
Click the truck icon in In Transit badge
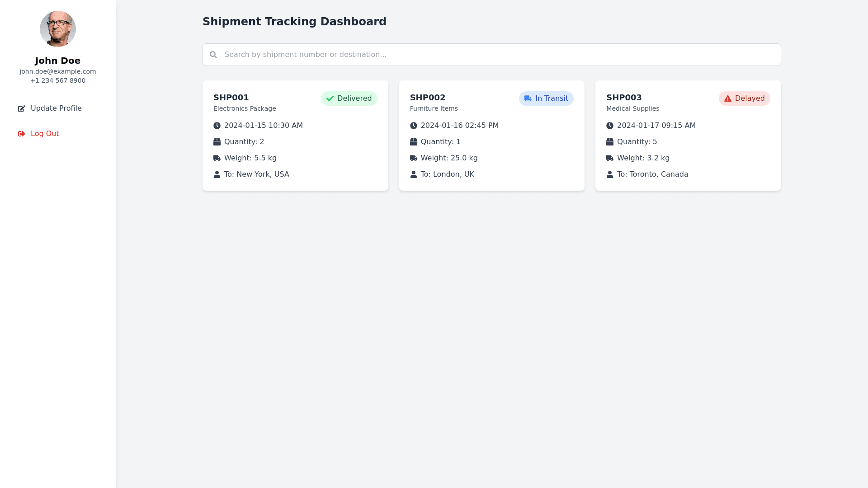pos(528,99)
